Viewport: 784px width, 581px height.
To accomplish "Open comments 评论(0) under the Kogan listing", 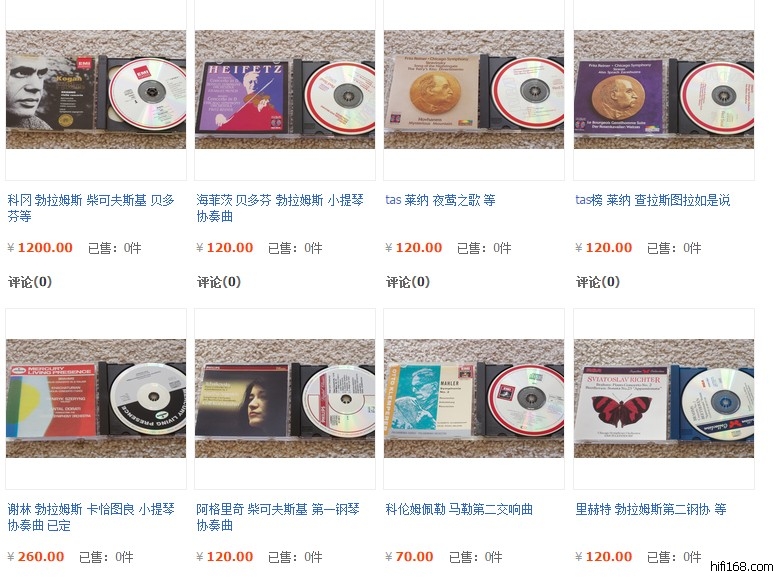I will coord(30,282).
